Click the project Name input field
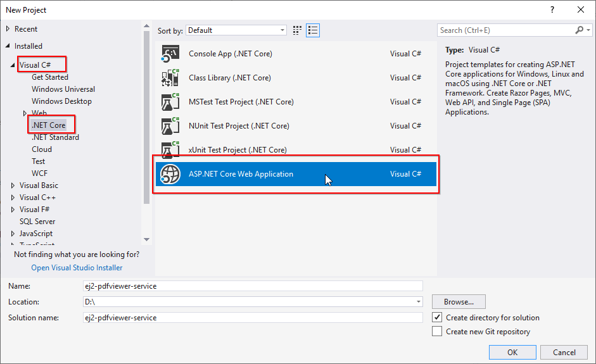Viewport: 596px width, 364px height. [252, 286]
